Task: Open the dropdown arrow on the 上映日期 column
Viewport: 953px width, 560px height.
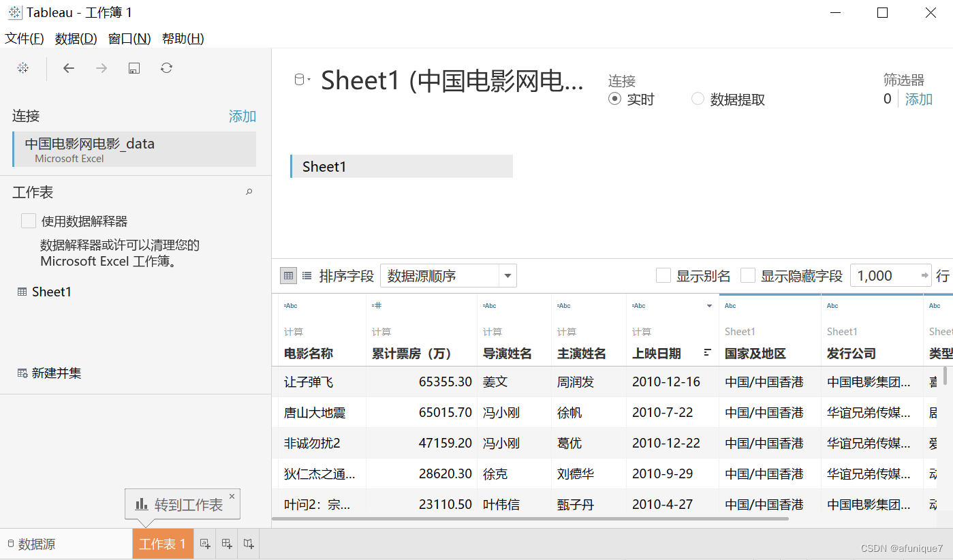Action: tap(710, 306)
